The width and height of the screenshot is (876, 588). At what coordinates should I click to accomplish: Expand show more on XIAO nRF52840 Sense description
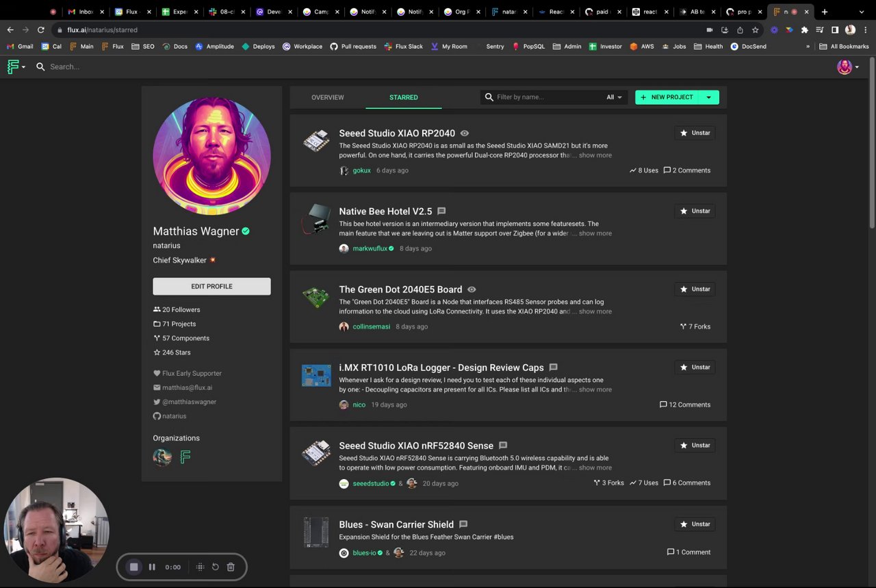pyautogui.click(x=595, y=468)
